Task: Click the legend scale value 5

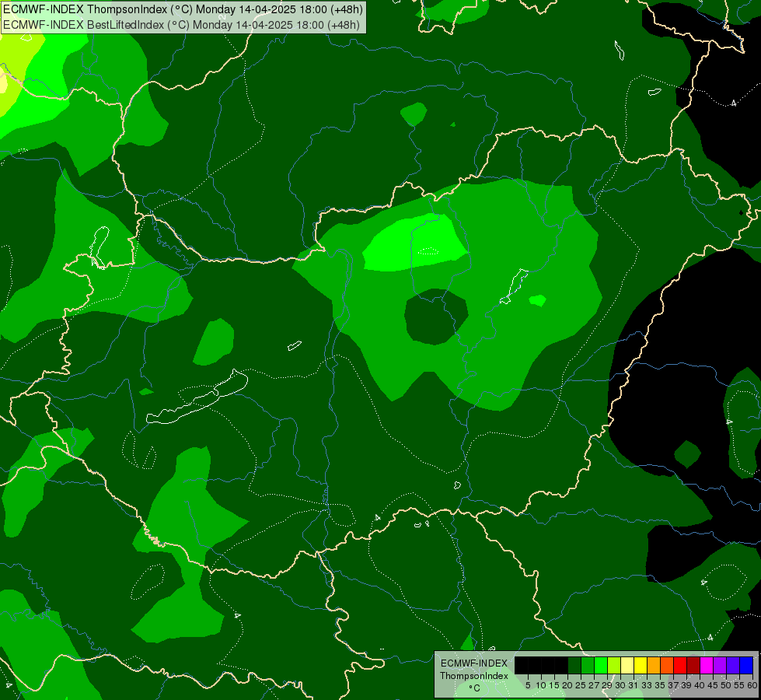Action: [528, 685]
